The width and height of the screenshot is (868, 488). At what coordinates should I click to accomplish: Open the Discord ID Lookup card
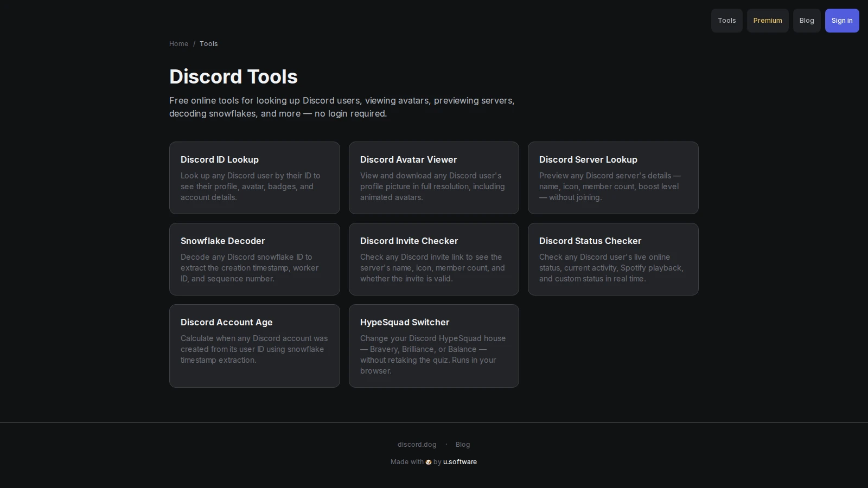[x=254, y=178]
